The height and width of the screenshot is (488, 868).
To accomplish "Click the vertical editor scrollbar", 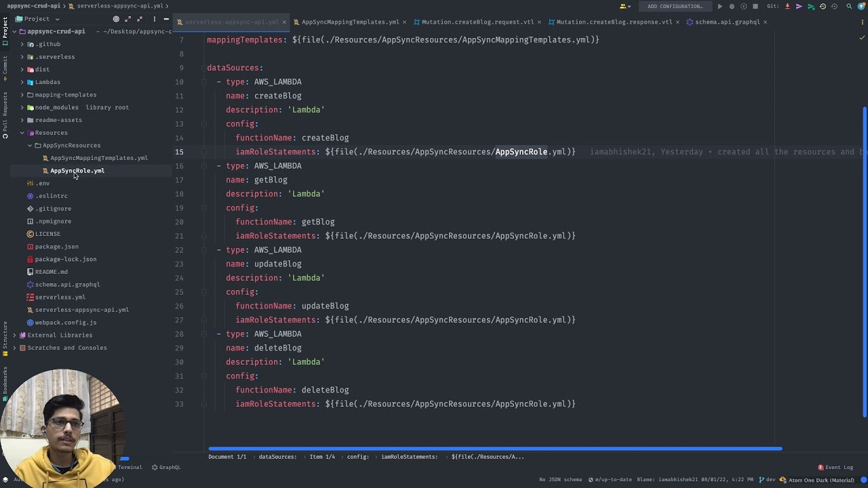I will [865, 261].
